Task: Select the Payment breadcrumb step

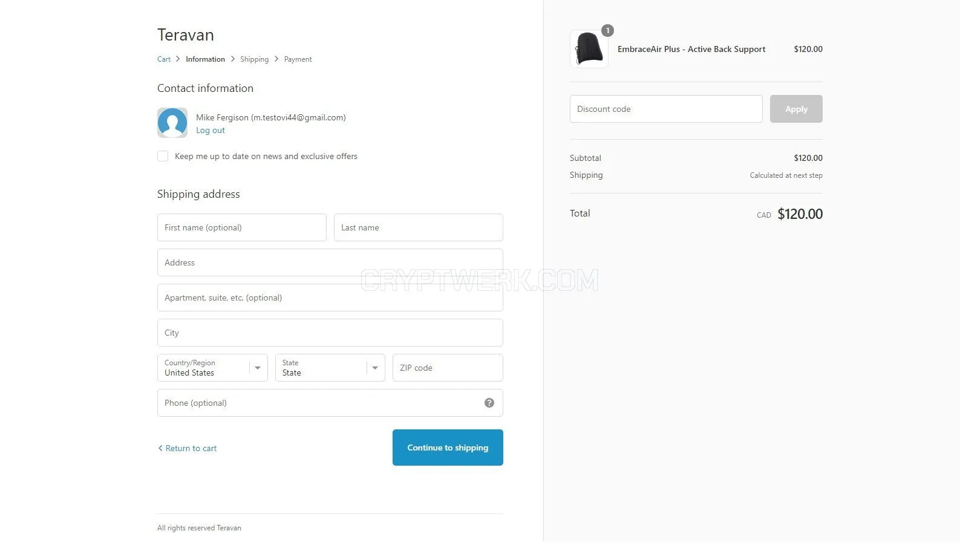Action: point(298,59)
